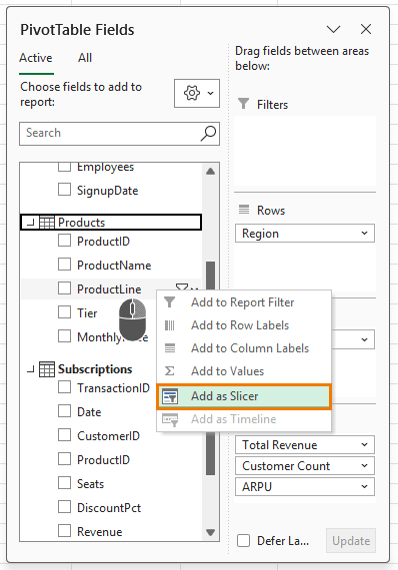Viewport: 398px width, 570px height.
Task: Focus the Search fields input box
Action: [119, 133]
